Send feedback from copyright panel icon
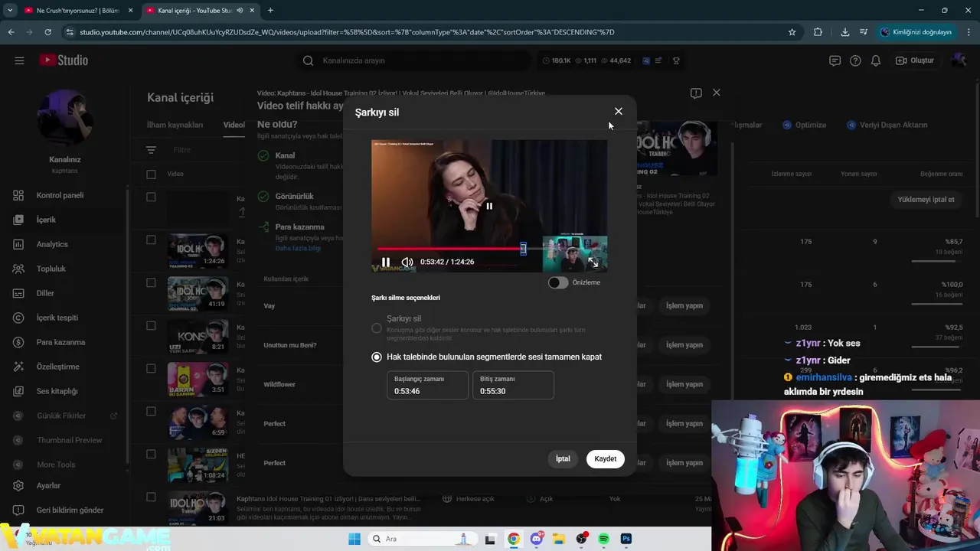980x551 pixels. pos(696,93)
